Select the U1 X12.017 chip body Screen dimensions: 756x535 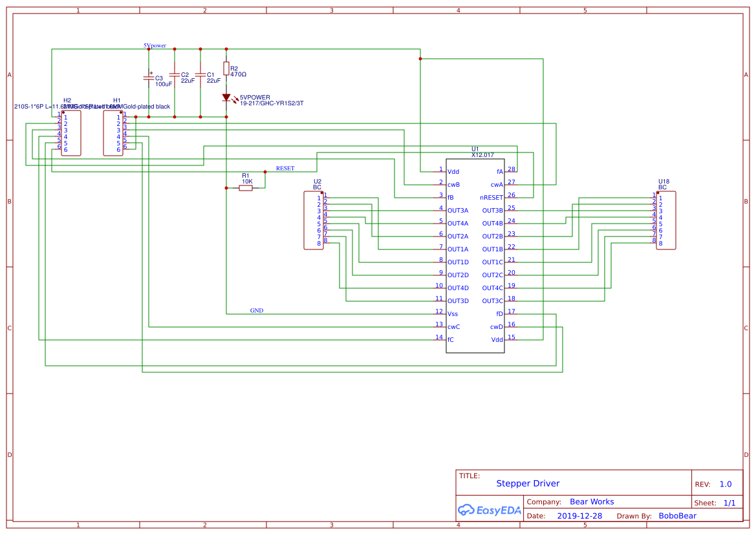click(475, 255)
